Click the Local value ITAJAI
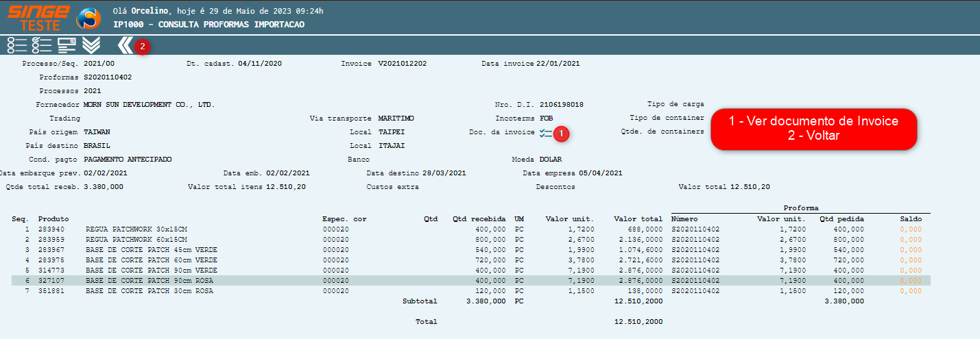This screenshot has height=339, width=980. (391, 146)
